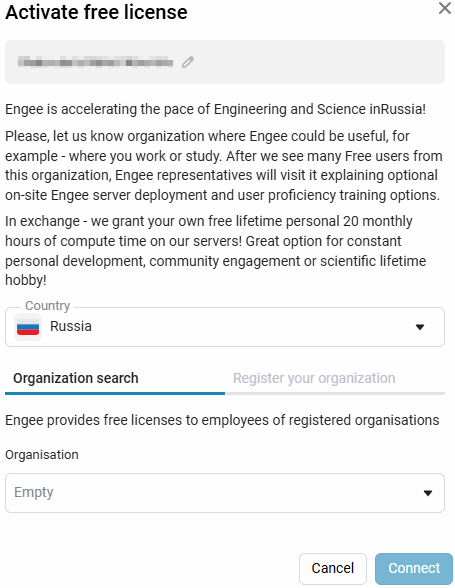The width and height of the screenshot is (455, 588).
Task: Click paragraph starting In exchange
Action: pyautogui.click(x=216, y=250)
